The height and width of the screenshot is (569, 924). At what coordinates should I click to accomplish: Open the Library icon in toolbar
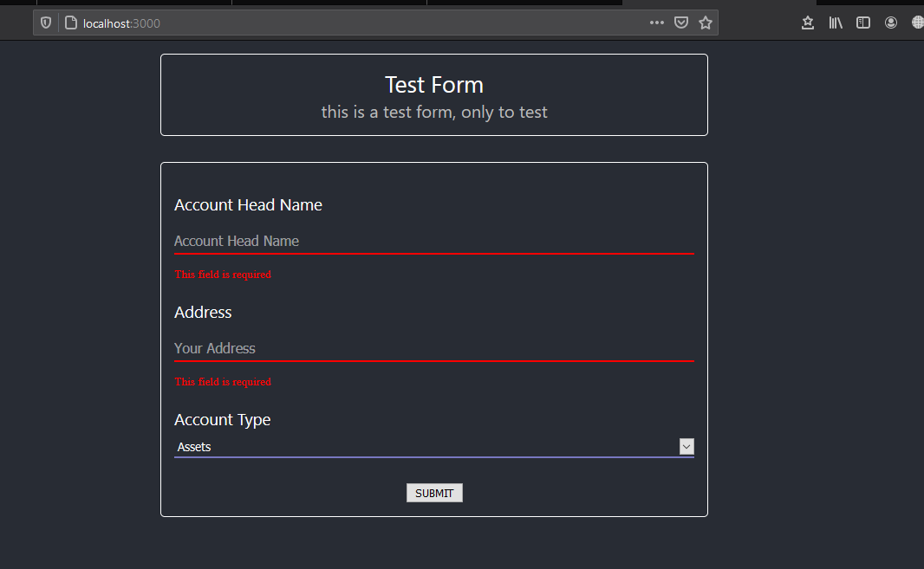836,23
